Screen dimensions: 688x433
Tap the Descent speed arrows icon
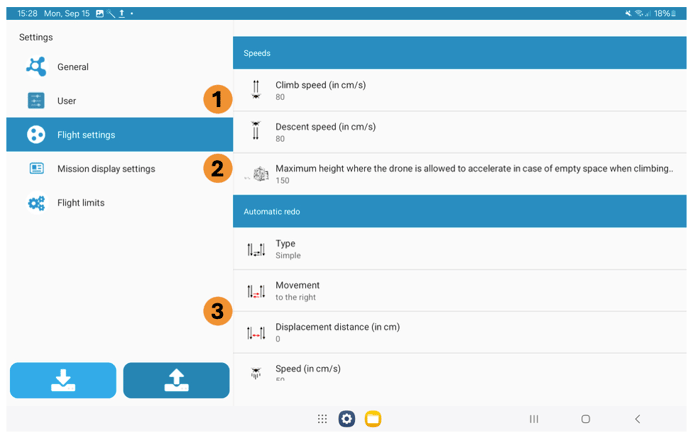tap(256, 132)
